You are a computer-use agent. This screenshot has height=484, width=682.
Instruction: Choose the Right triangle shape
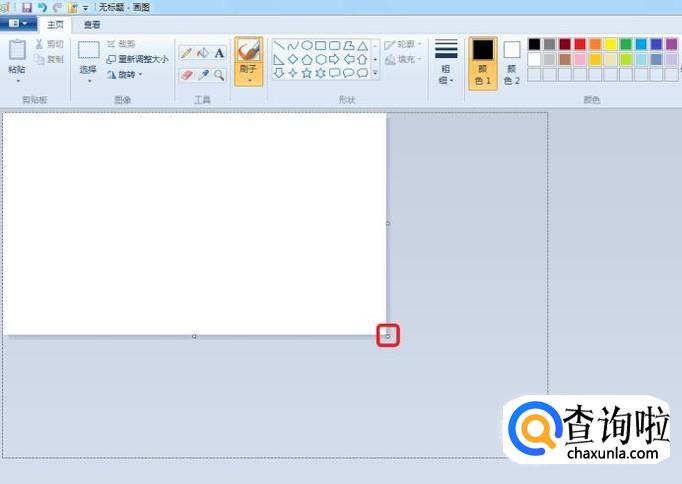[279, 59]
